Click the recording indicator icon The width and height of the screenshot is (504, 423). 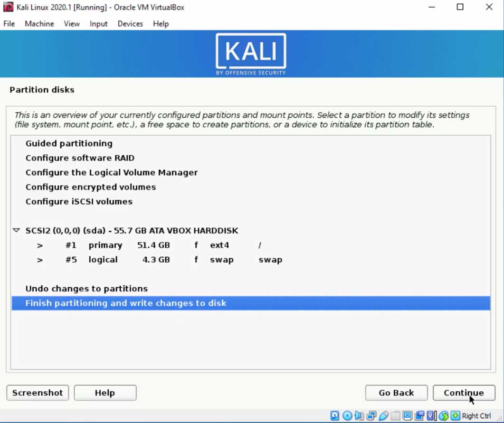tap(419, 415)
